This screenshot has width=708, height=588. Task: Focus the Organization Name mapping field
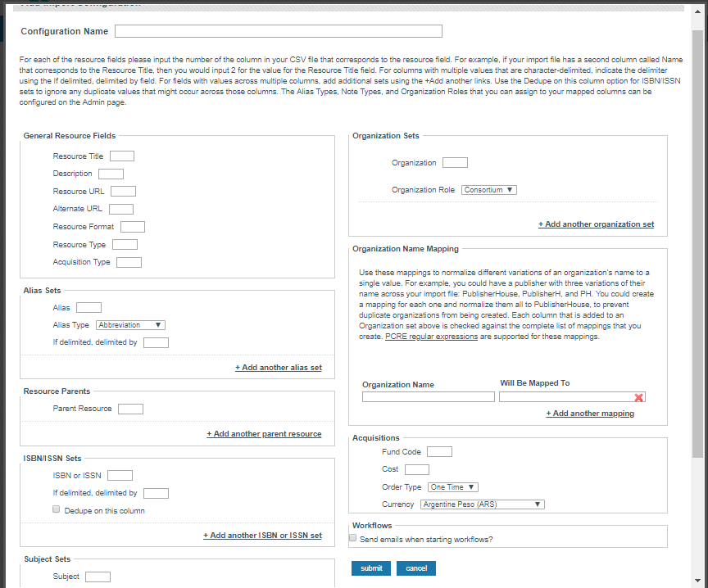click(429, 397)
